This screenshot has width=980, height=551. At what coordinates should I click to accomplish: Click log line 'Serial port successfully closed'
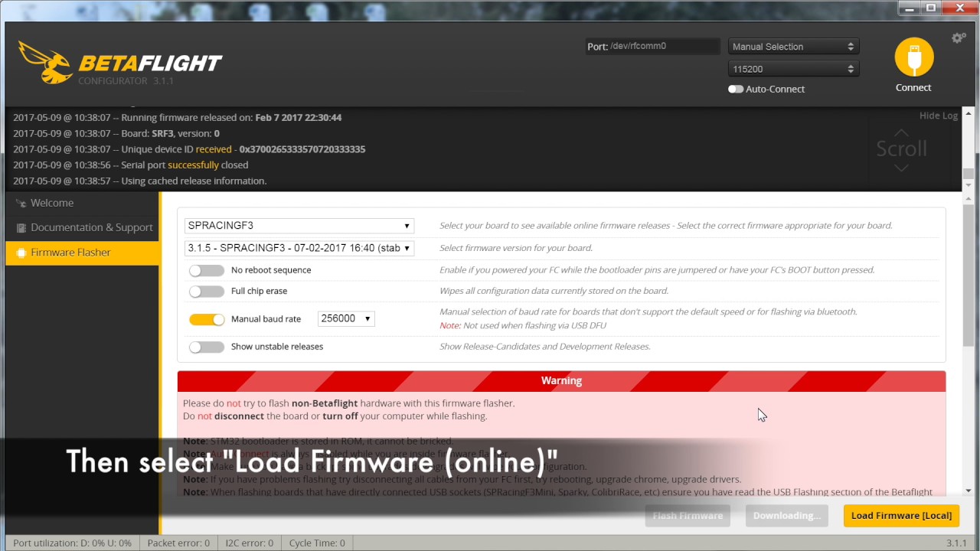coord(130,165)
